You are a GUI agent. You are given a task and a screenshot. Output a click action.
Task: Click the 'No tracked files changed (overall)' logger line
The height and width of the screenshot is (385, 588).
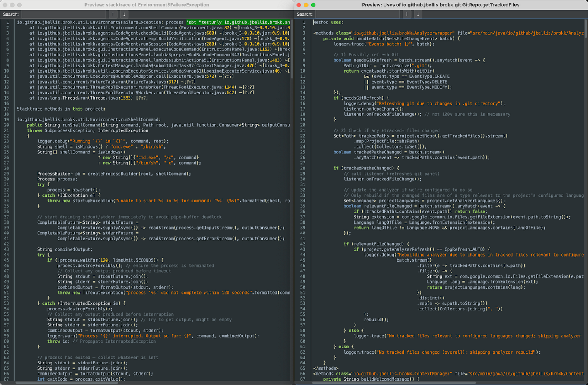442,352
